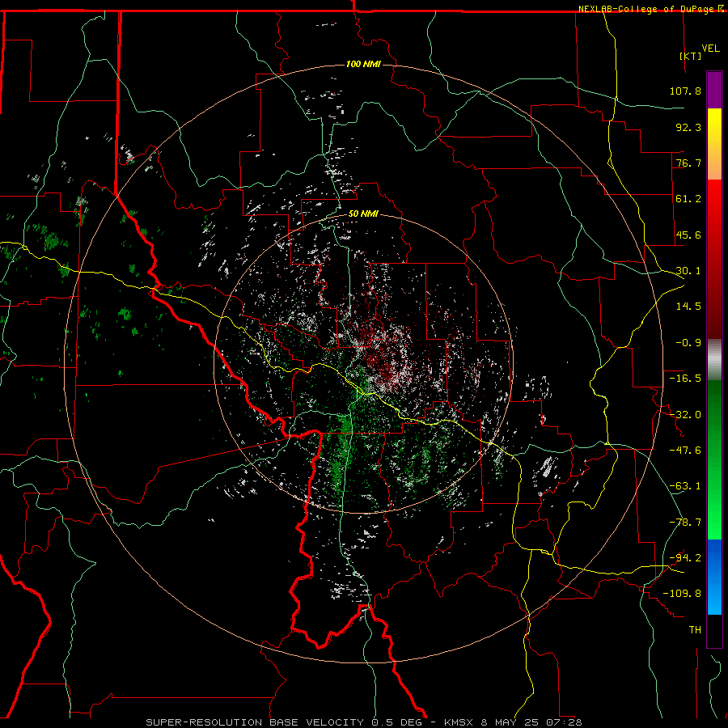Click the -47.6 velocity scale value
The image size is (728, 728).
(x=685, y=451)
